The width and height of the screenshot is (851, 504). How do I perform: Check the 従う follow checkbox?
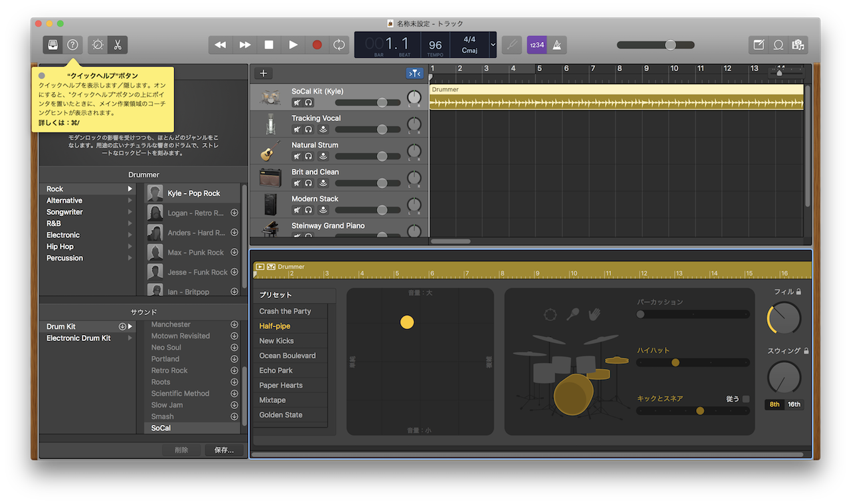click(745, 399)
